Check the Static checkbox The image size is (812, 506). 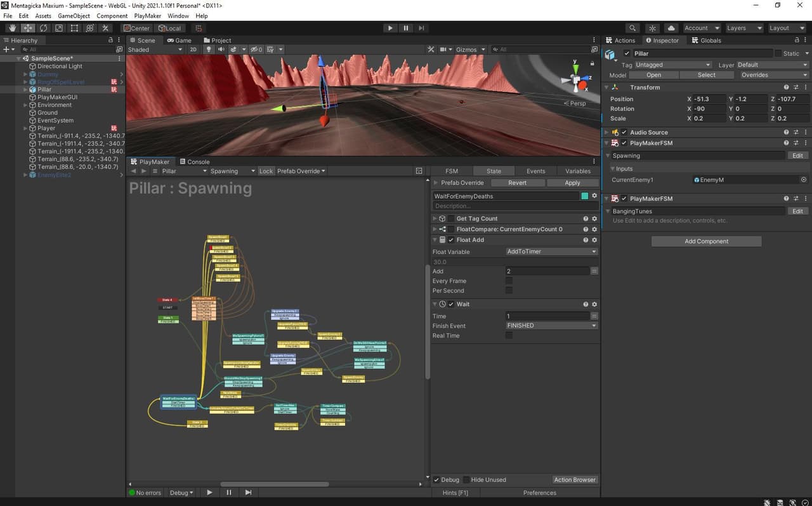[778, 53]
